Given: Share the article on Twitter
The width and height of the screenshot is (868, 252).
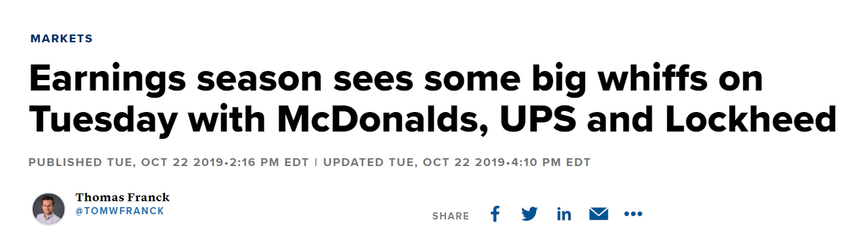Looking at the screenshot, I should click(x=530, y=214).
